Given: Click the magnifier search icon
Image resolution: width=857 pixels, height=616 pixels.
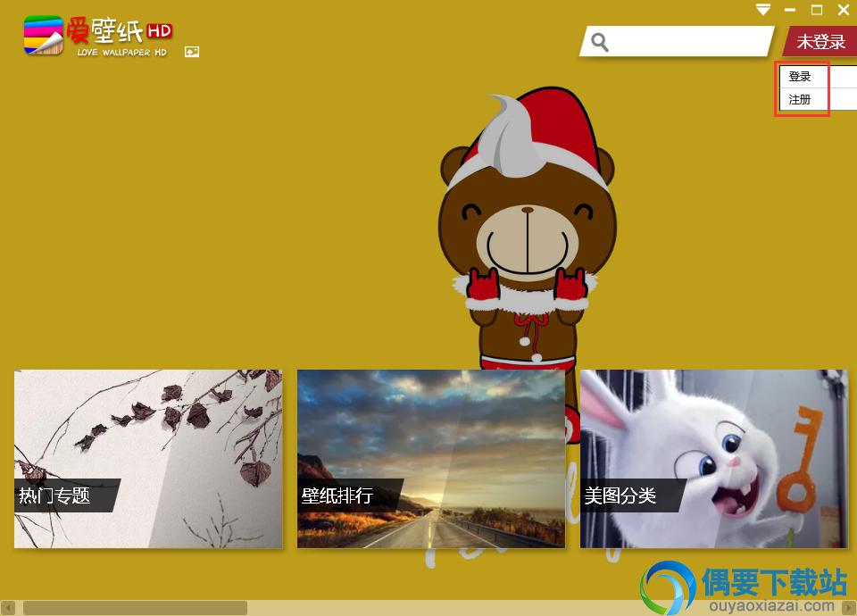Looking at the screenshot, I should [x=600, y=42].
